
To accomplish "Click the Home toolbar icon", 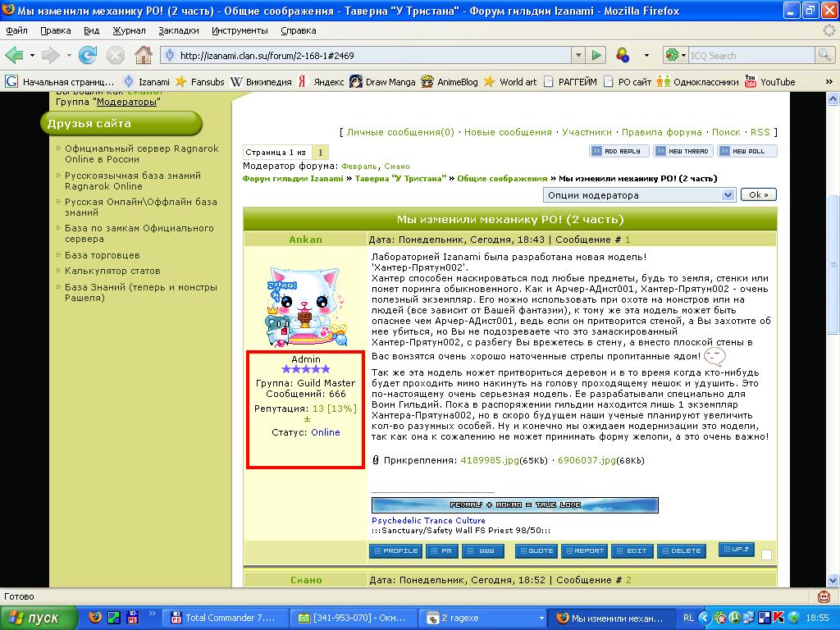I will [144, 56].
